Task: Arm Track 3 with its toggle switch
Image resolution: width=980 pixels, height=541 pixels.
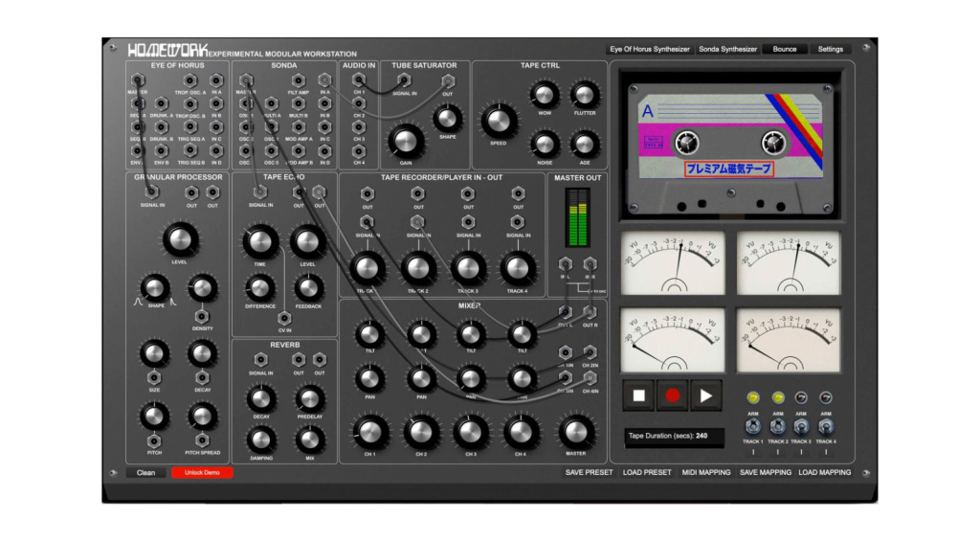Action: click(801, 427)
